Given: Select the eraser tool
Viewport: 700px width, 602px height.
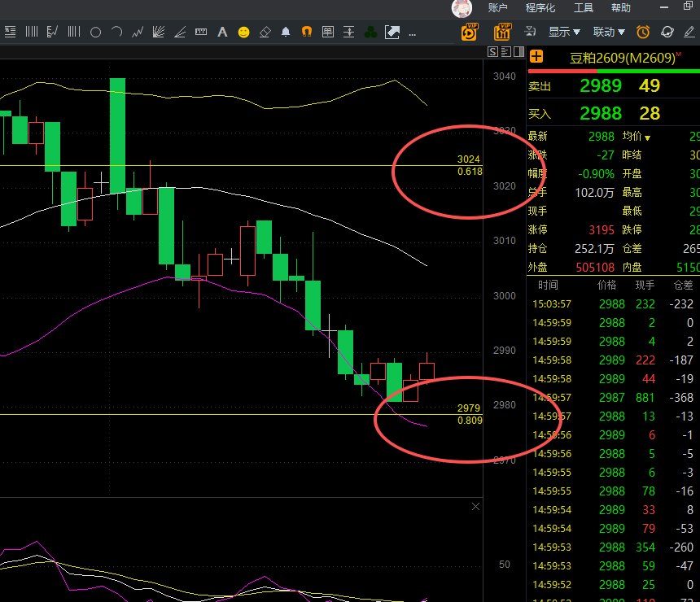Looking at the screenshot, I should pyautogui.click(x=265, y=32).
